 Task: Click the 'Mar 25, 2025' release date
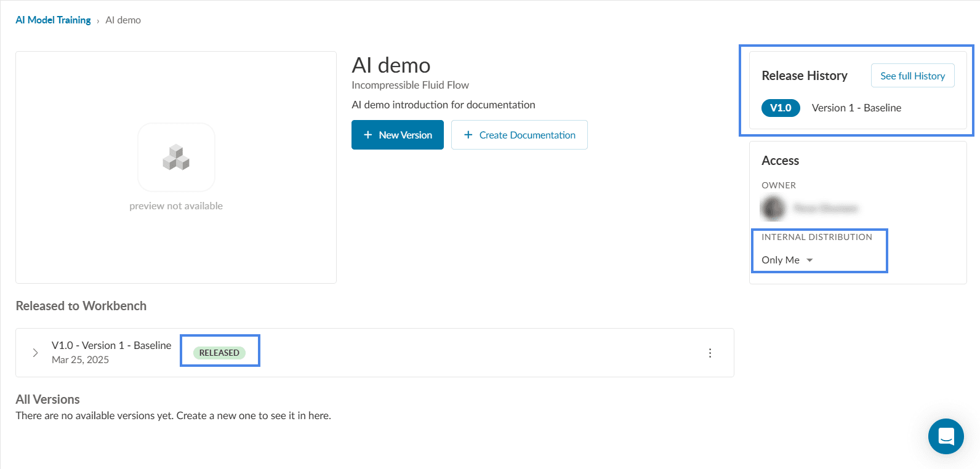click(80, 360)
